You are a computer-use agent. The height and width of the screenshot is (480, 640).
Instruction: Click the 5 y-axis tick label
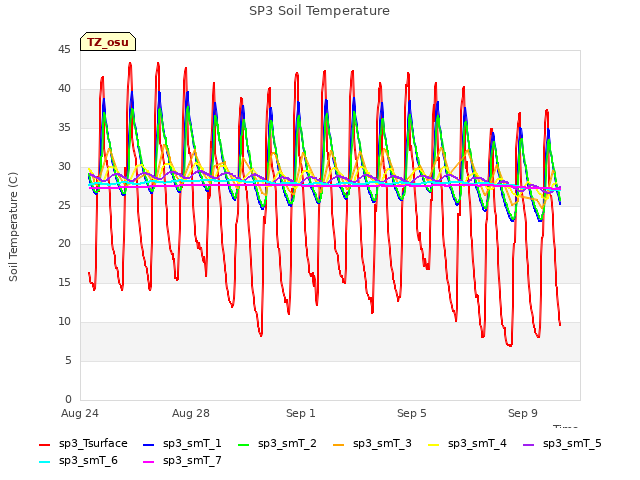pos(68,360)
